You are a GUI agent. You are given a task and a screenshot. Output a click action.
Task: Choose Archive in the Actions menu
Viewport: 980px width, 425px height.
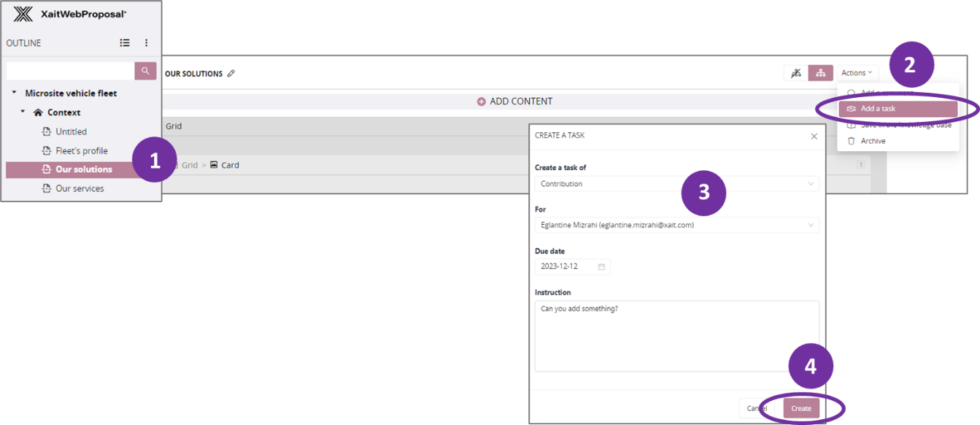click(873, 141)
